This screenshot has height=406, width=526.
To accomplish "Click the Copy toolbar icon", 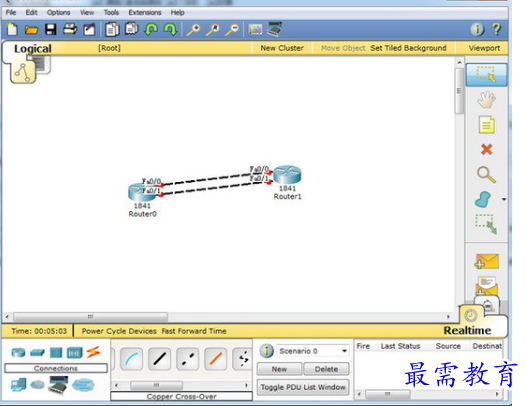I will click(x=112, y=30).
